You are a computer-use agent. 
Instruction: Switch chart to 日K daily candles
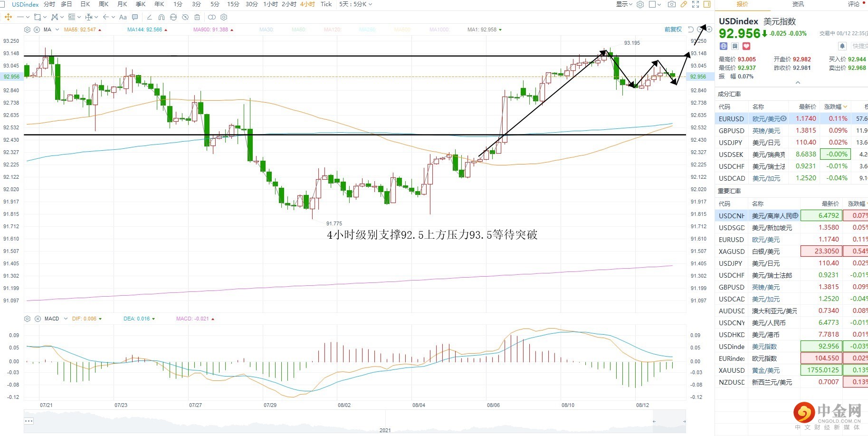tap(86, 4)
